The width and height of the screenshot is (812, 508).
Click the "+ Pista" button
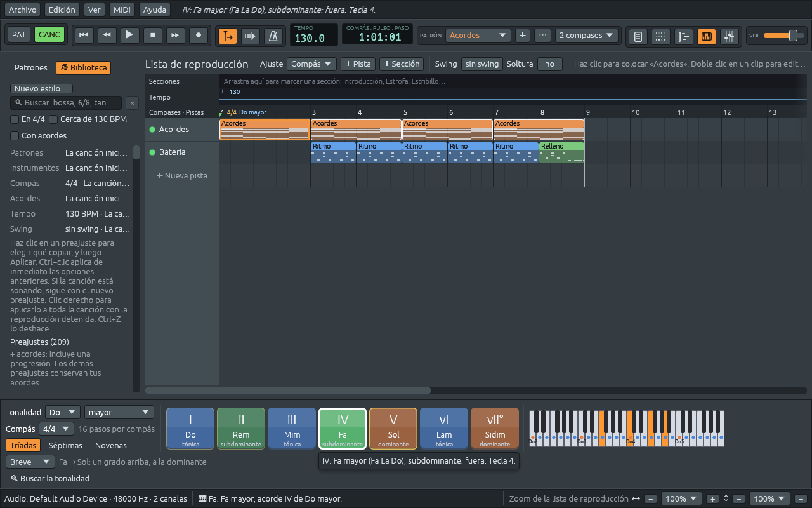tap(358, 64)
